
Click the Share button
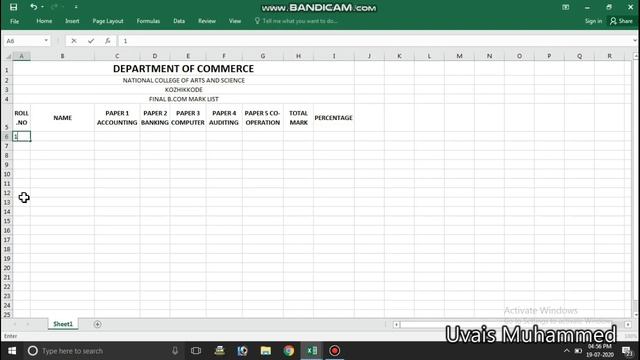pos(621,21)
